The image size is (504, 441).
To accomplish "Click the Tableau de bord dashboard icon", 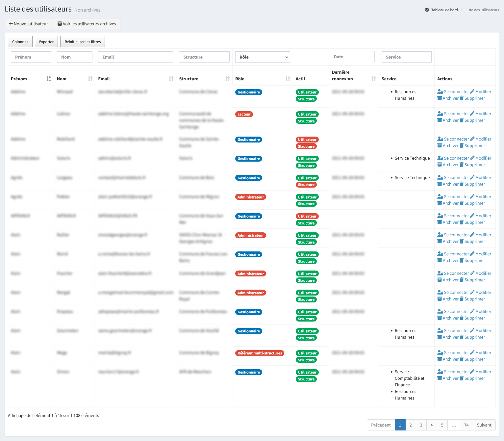I will pyautogui.click(x=427, y=10).
